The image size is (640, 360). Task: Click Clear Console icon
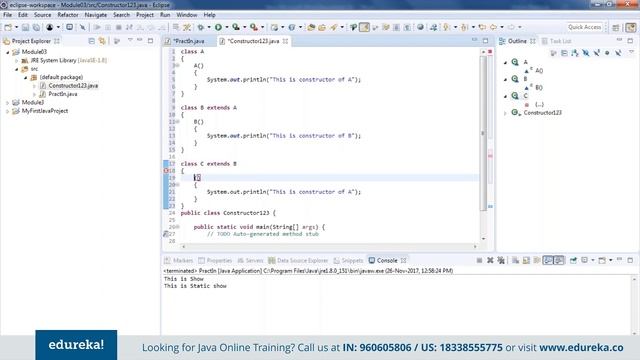(x=516, y=260)
